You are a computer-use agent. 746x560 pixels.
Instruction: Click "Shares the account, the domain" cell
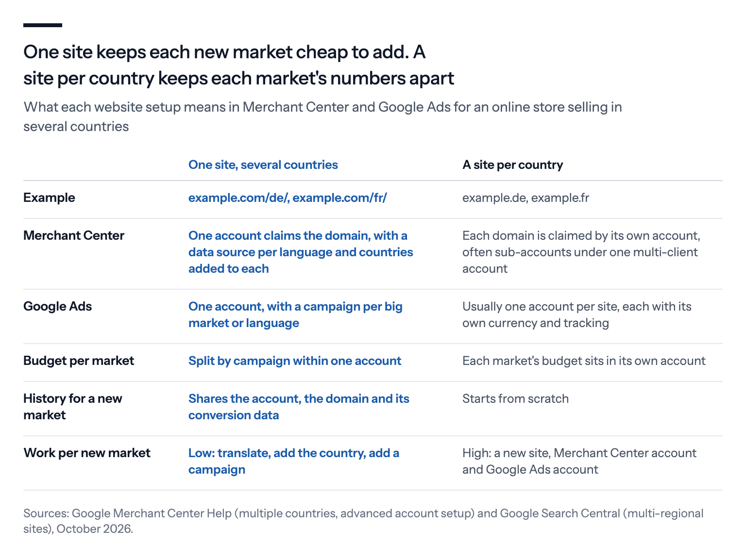[299, 407]
